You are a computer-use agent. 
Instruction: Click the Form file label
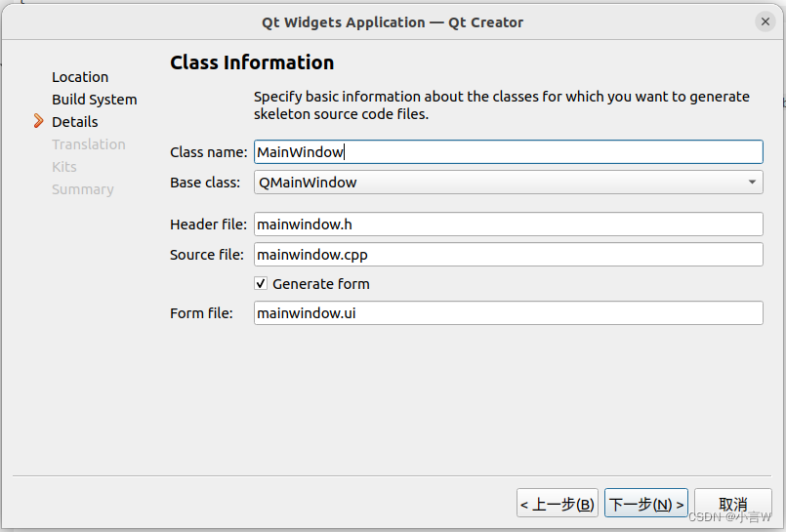201,313
